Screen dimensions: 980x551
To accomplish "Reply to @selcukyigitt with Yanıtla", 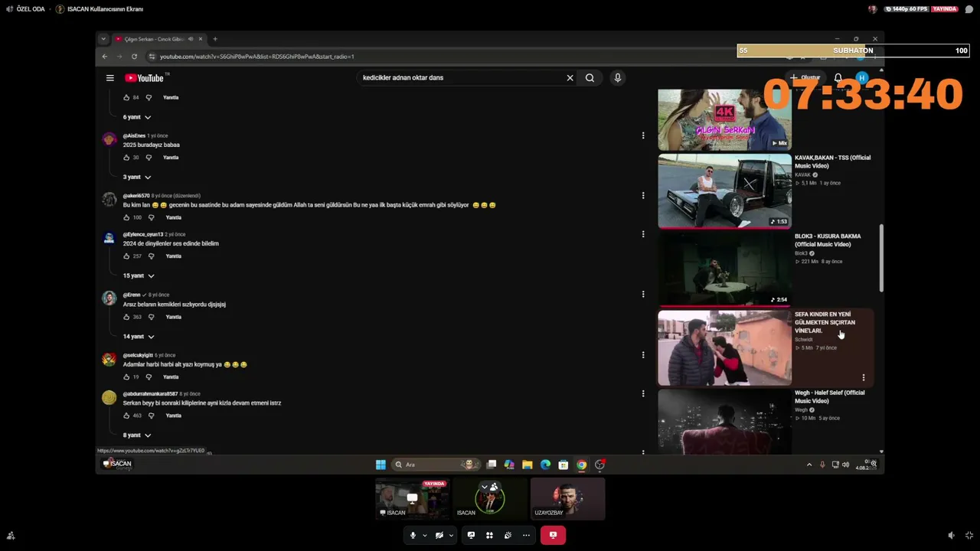I will [x=171, y=377].
